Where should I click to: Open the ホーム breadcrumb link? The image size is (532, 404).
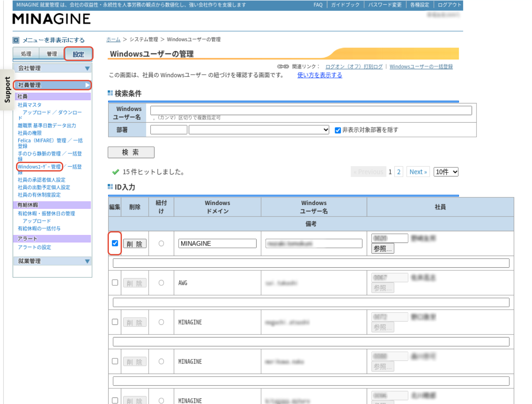click(x=113, y=39)
